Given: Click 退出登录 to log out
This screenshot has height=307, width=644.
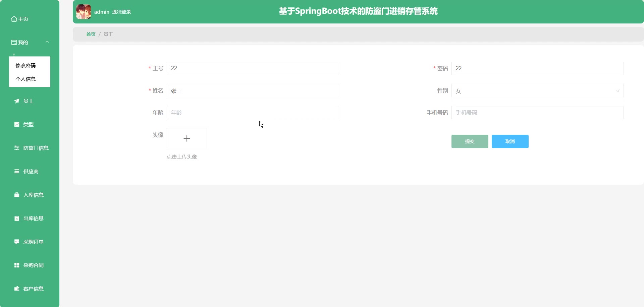Looking at the screenshot, I should coord(121,12).
